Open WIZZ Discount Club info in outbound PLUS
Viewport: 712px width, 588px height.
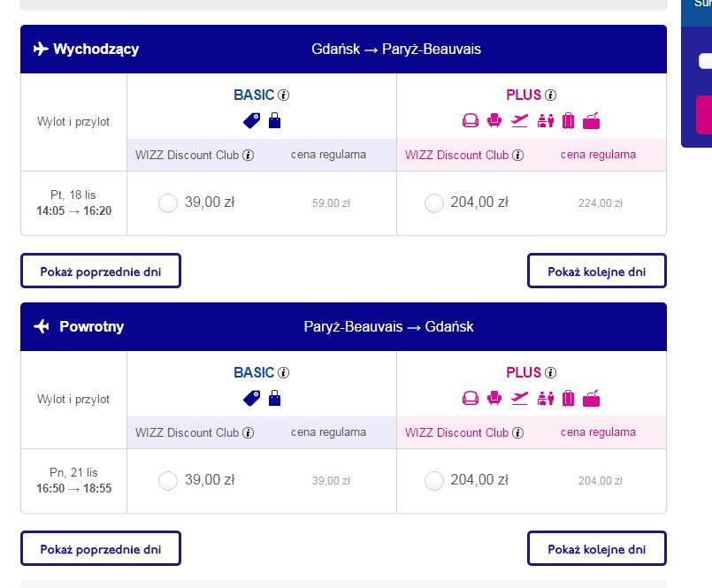(517, 156)
